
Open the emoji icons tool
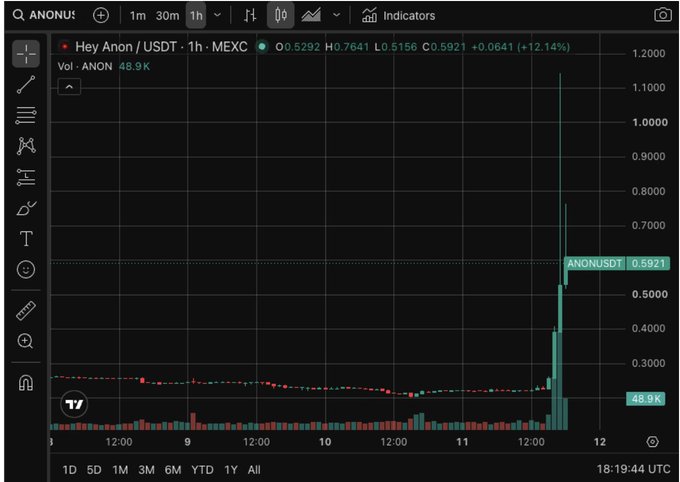coord(26,269)
